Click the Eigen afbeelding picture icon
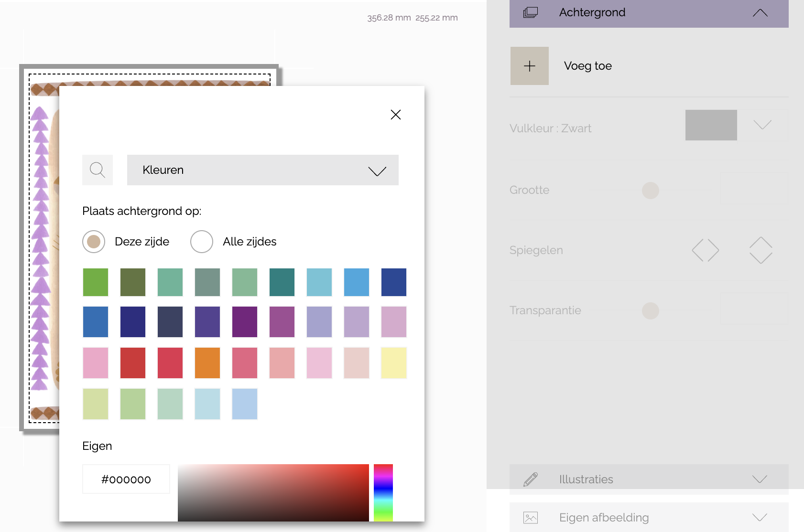Screen dimensions: 804x532 [x=531, y=517]
